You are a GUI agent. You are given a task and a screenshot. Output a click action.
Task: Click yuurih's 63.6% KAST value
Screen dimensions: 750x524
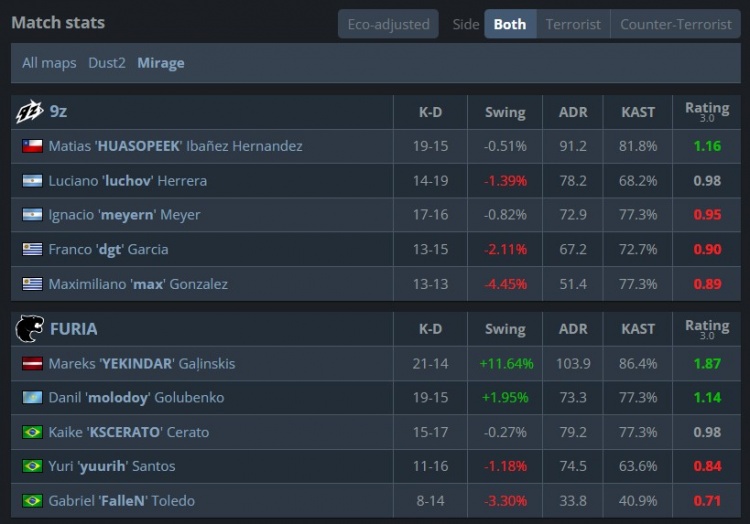[x=638, y=466]
